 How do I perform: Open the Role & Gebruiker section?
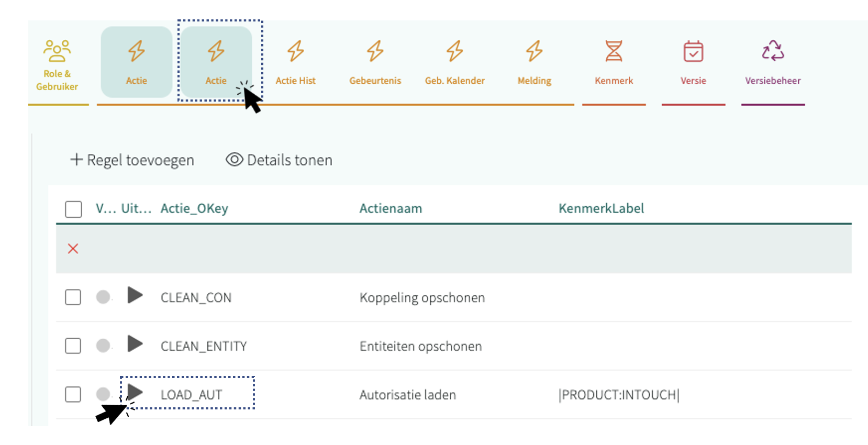[57, 64]
